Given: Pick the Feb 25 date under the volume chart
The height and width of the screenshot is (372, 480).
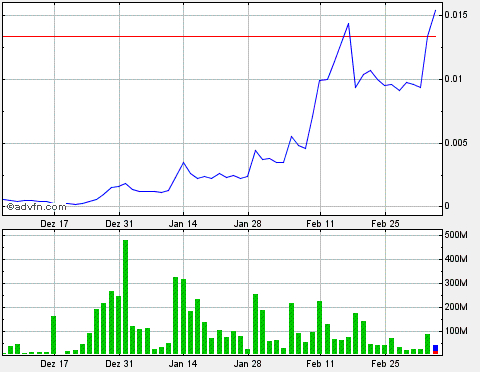Looking at the screenshot, I should point(385,364).
